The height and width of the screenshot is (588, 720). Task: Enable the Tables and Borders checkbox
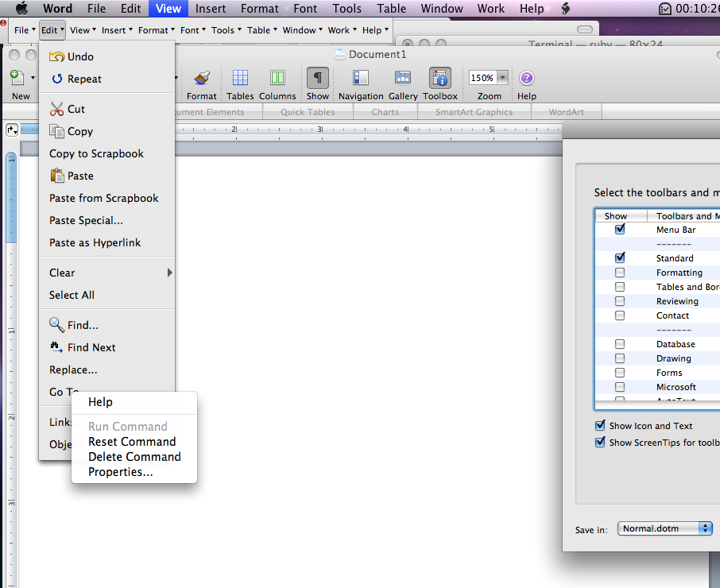click(620, 287)
